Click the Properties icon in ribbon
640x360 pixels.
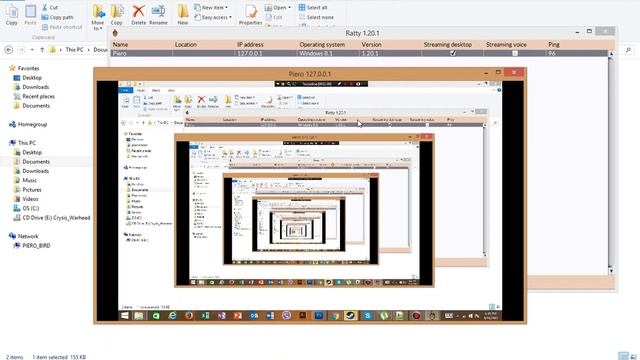[250, 15]
